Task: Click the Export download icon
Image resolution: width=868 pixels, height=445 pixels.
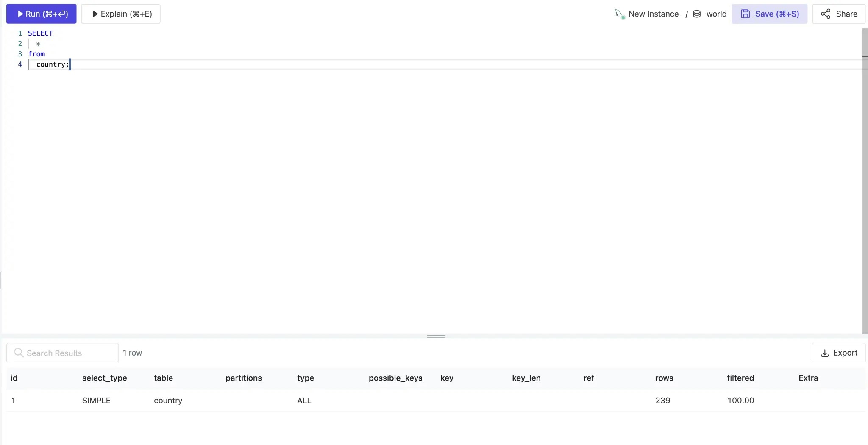Action: (x=825, y=353)
